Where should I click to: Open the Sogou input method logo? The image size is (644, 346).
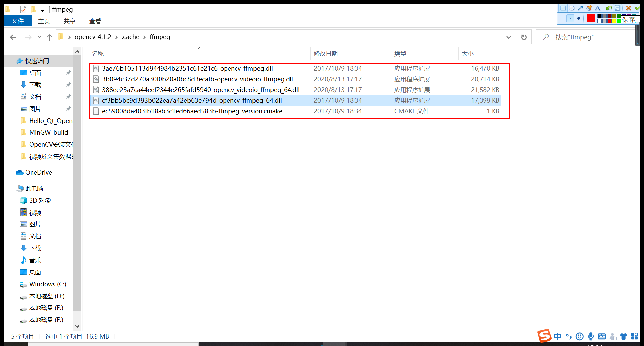(544, 336)
